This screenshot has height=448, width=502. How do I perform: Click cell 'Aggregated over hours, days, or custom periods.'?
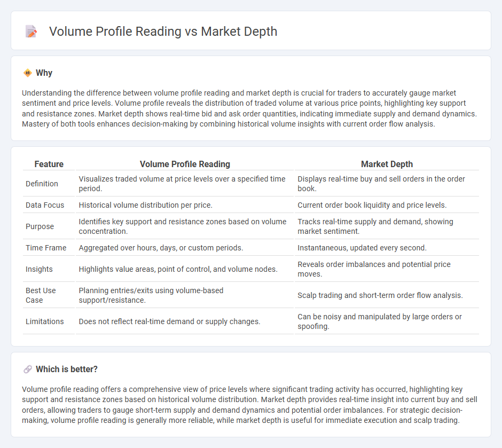184,248
